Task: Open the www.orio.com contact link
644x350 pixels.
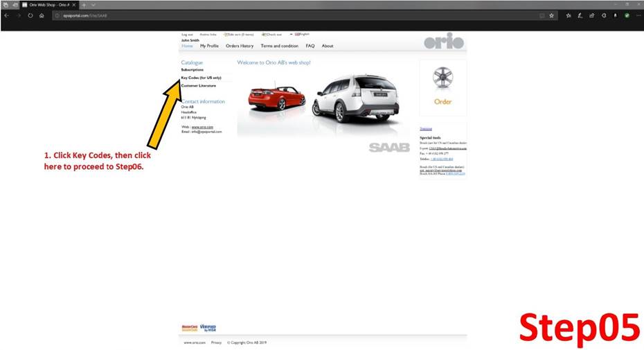Action: [x=202, y=127]
